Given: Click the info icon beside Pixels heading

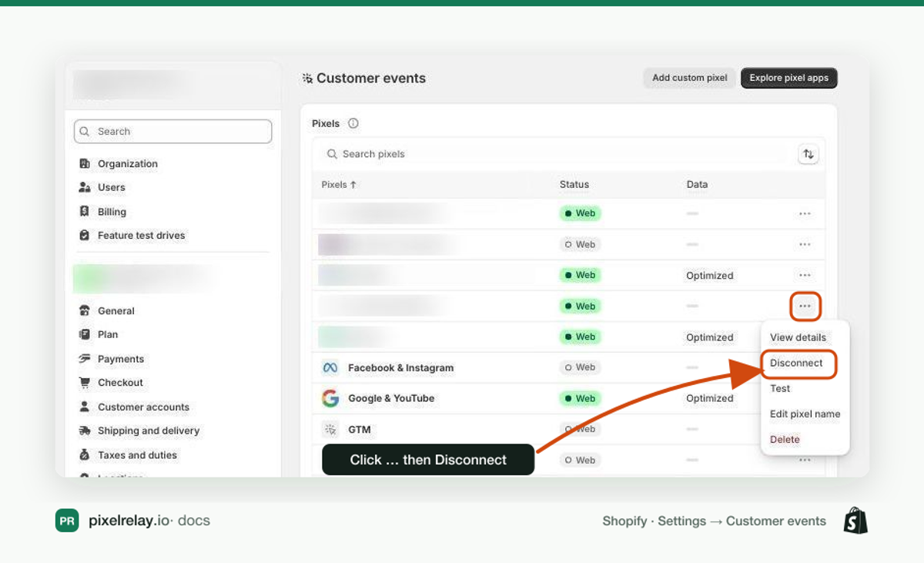Looking at the screenshot, I should tap(353, 123).
